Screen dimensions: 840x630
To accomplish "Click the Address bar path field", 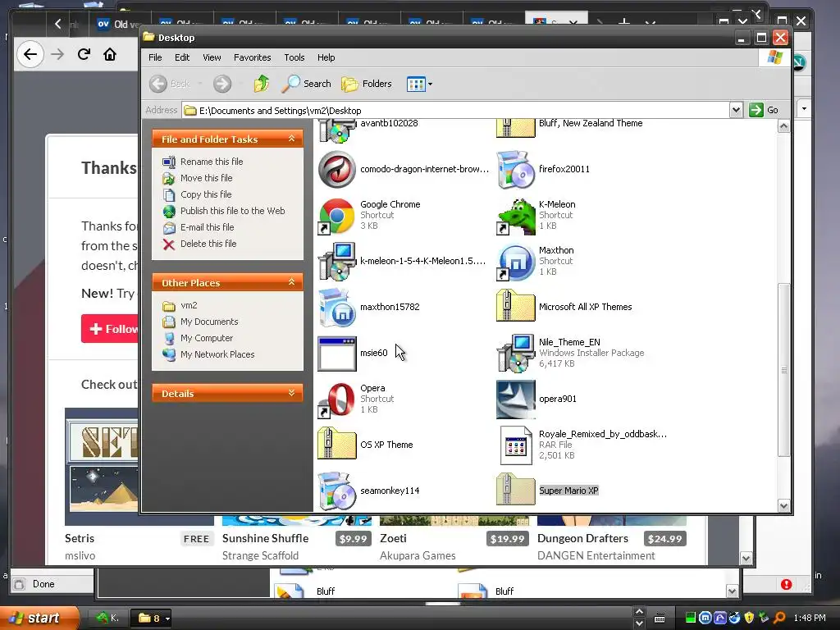I will pos(455,111).
